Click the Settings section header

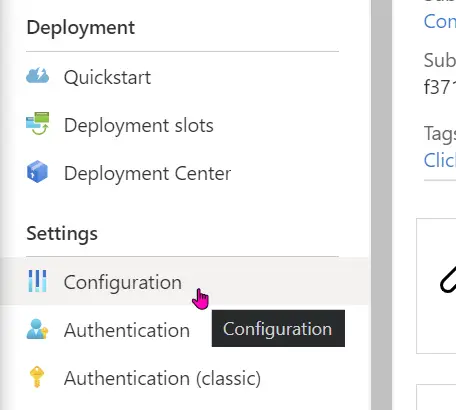(62, 233)
